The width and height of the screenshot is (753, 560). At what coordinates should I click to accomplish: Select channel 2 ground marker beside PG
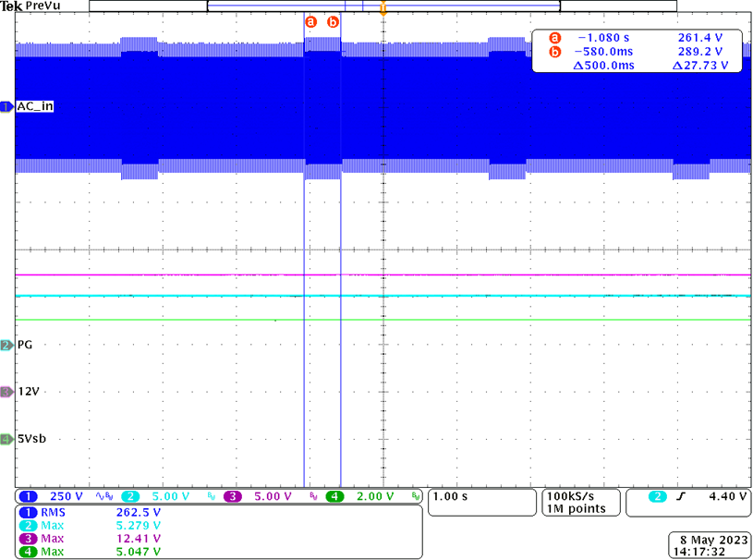(x=6, y=345)
